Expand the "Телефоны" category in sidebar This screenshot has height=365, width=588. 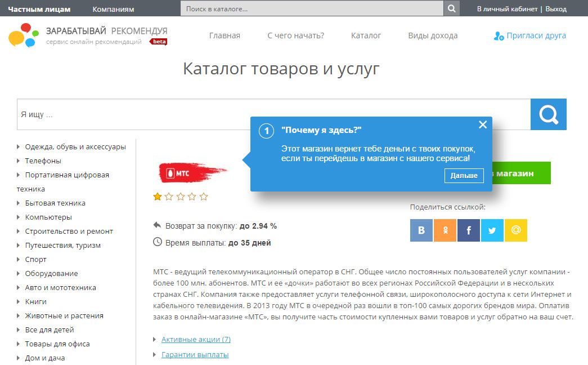tap(43, 161)
